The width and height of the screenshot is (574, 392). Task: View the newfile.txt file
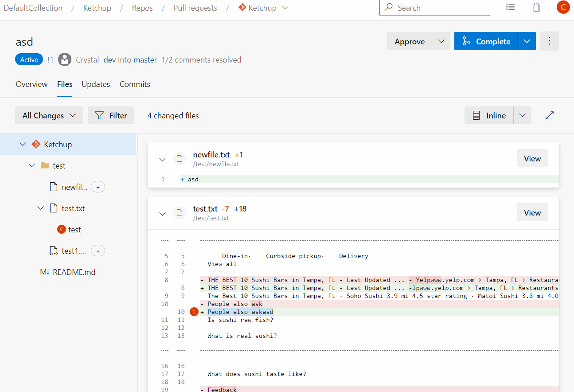coord(532,158)
